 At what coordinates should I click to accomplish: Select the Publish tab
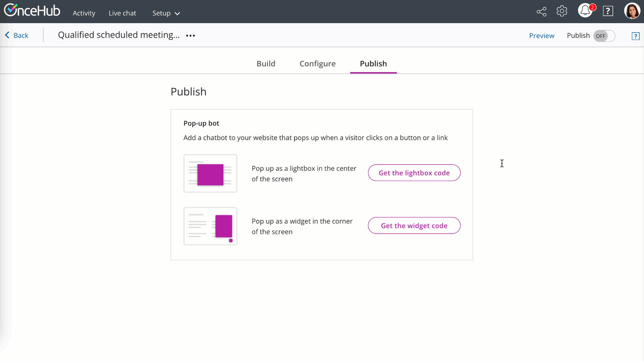pyautogui.click(x=373, y=64)
